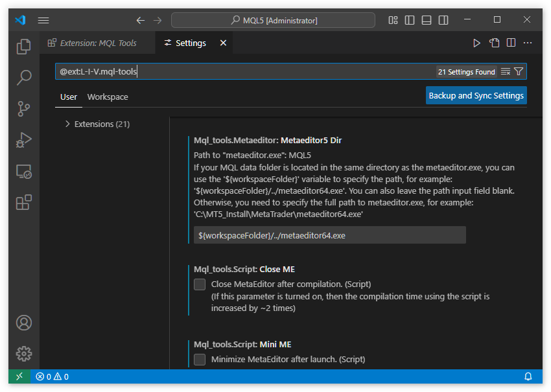Open remote window indicator in status bar
551x392 pixels.
[19, 376]
